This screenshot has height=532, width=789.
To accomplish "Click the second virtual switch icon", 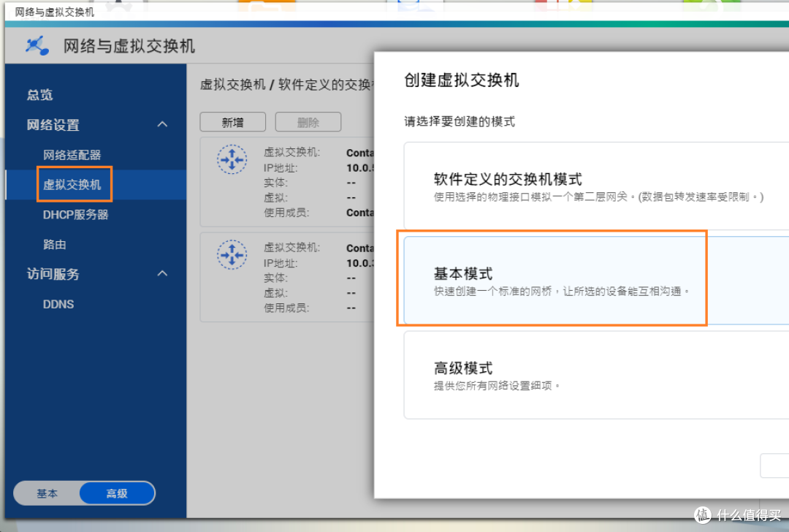I will (232, 255).
